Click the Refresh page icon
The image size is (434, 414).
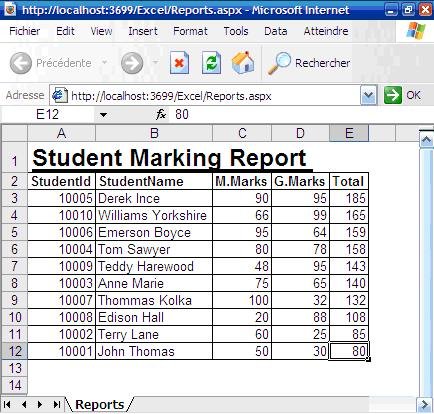[x=211, y=63]
